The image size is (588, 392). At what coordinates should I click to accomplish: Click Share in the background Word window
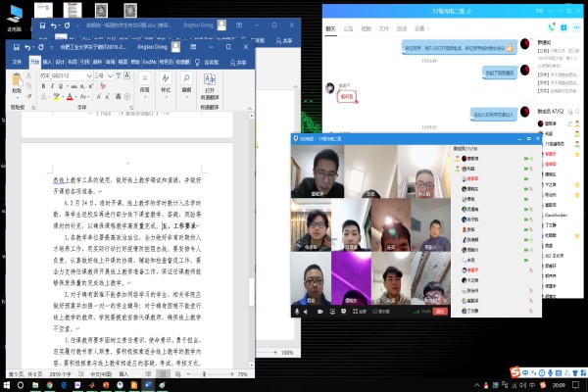pos(284,41)
